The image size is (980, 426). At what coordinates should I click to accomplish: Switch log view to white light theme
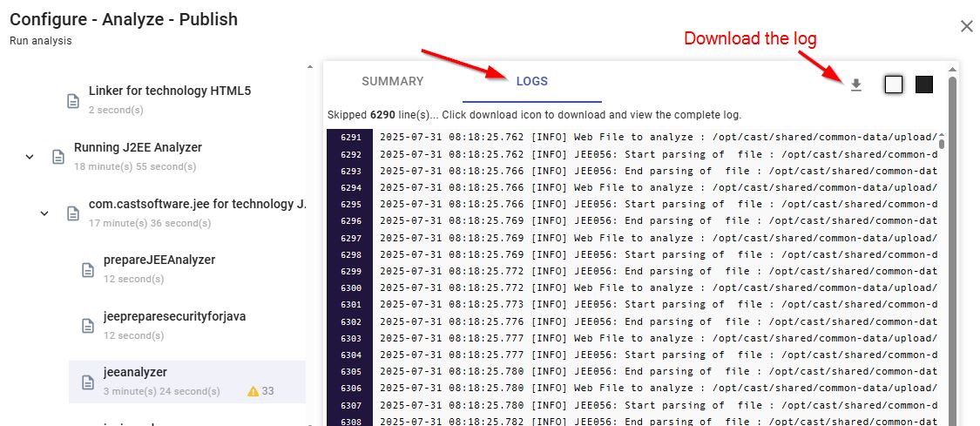[893, 85]
